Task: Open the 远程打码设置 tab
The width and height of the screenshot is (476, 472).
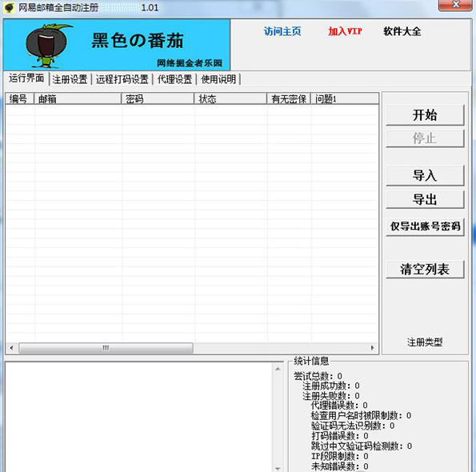Action: click(x=122, y=79)
